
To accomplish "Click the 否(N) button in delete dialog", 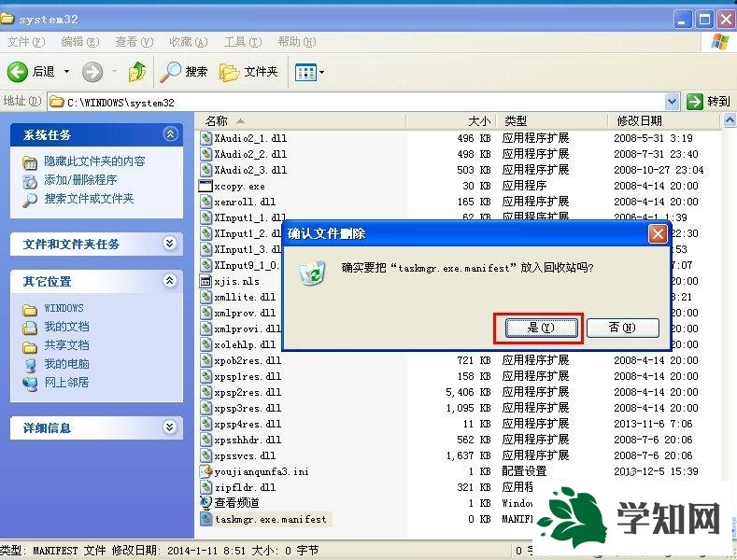I will (623, 328).
